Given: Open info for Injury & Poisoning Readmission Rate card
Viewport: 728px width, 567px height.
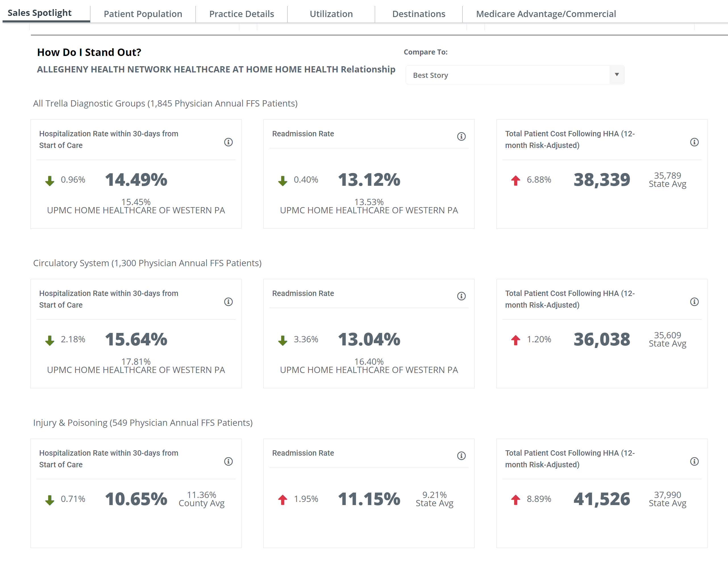Looking at the screenshot, I should [461, 456].
